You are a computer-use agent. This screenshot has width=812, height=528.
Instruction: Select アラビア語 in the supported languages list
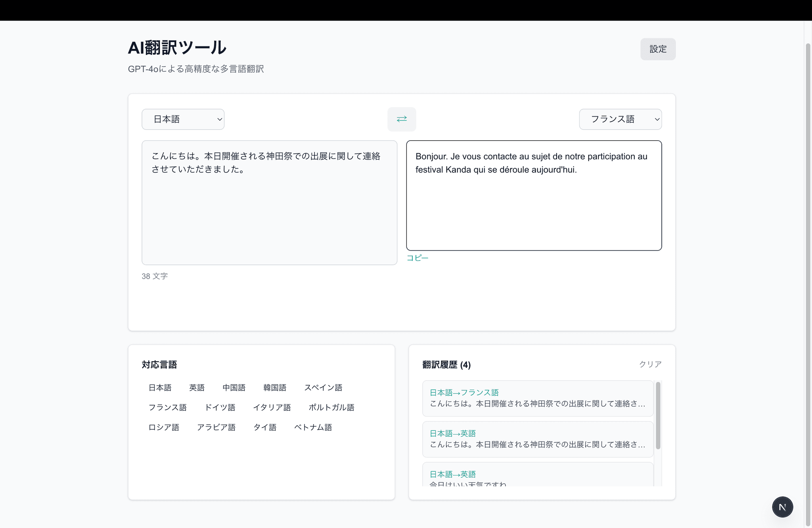coord(216,427)
